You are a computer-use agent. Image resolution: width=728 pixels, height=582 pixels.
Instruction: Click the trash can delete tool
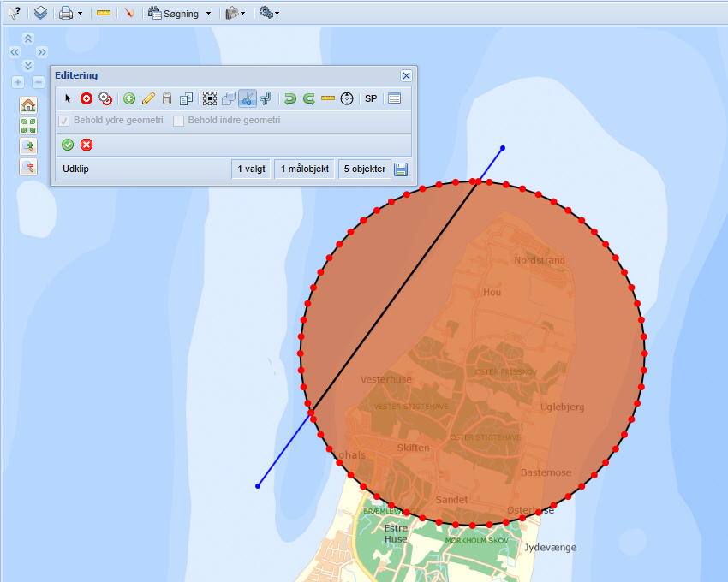(167, 98)
